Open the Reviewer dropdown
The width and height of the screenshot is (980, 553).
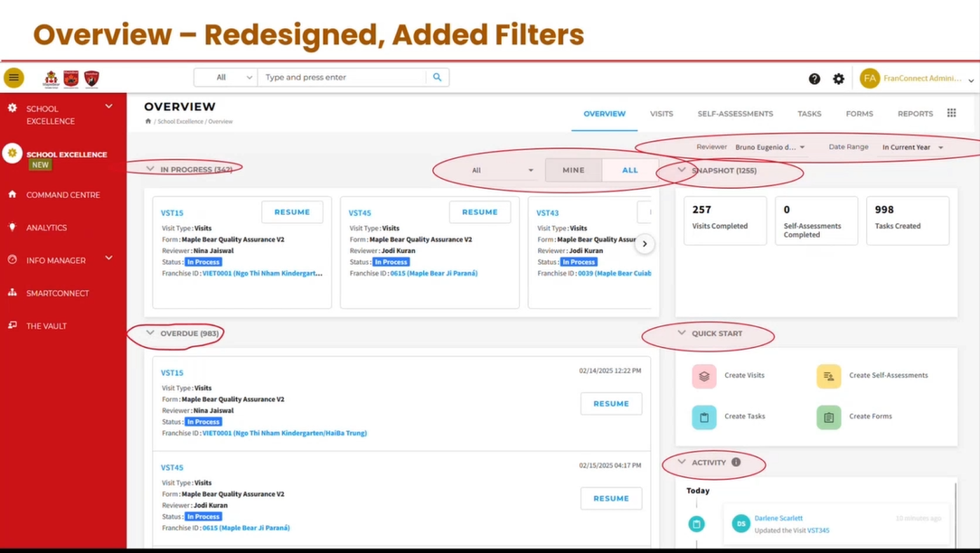(770, 147)
